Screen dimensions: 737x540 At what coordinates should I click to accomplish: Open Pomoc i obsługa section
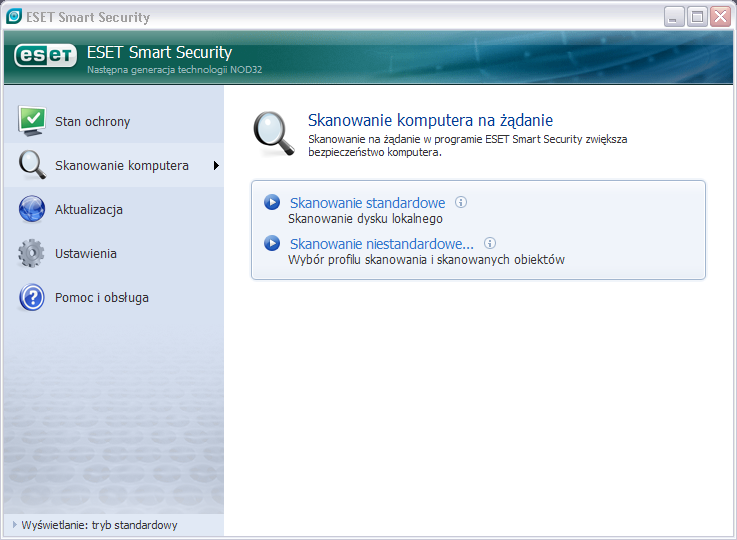(114, 298)
